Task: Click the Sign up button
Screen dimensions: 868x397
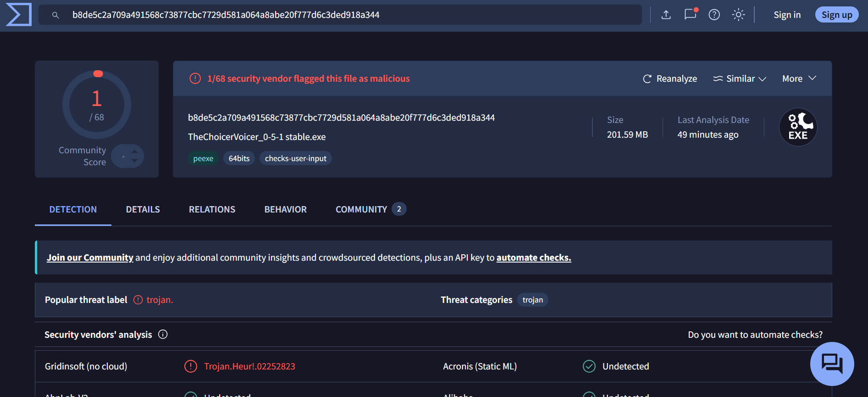Action: (x=837, y=15)
